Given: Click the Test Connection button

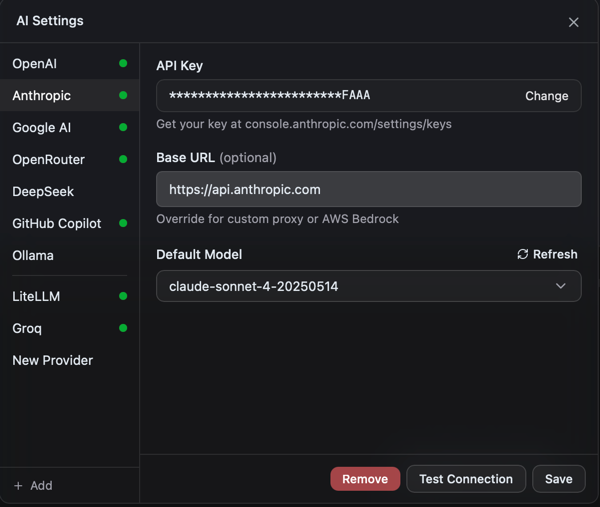Looking at the screenshot, I should pyautogui.click(x=466, y=479).
